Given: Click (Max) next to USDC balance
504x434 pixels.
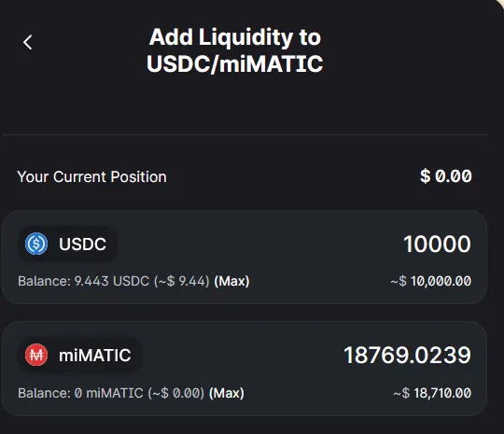Looking at the screenshot, I should tap(231, 281).
